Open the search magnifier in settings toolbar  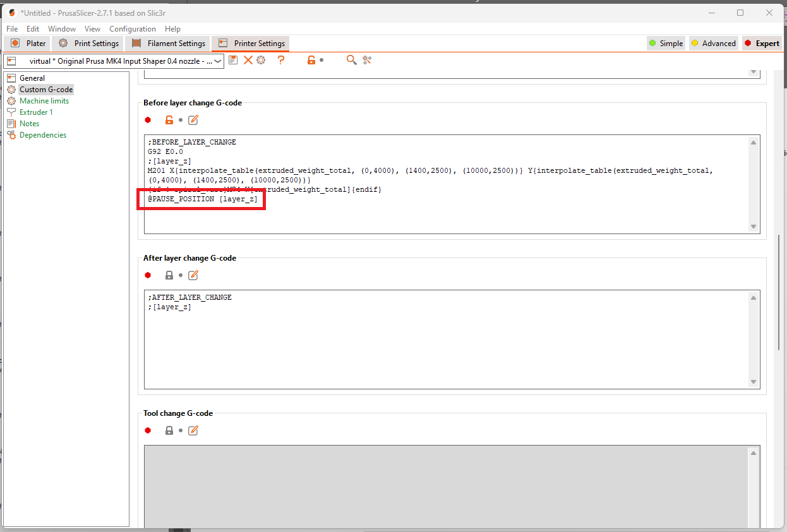[352, 60]
